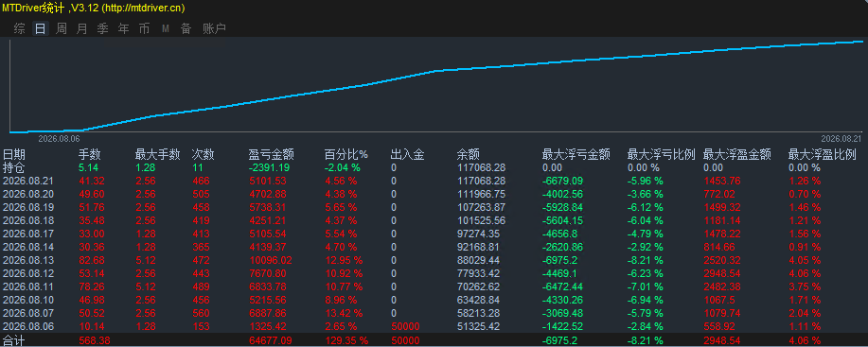The image size is (868, 347).
Task: Click the -1422.52 floating loss cell
Action: pos(562,326)
